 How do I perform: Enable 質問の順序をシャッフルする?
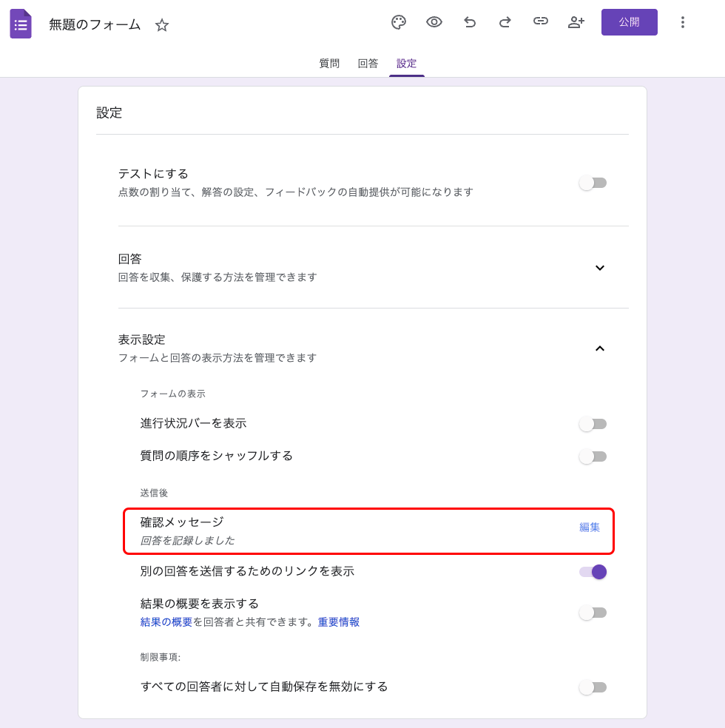tap(593, 456)
